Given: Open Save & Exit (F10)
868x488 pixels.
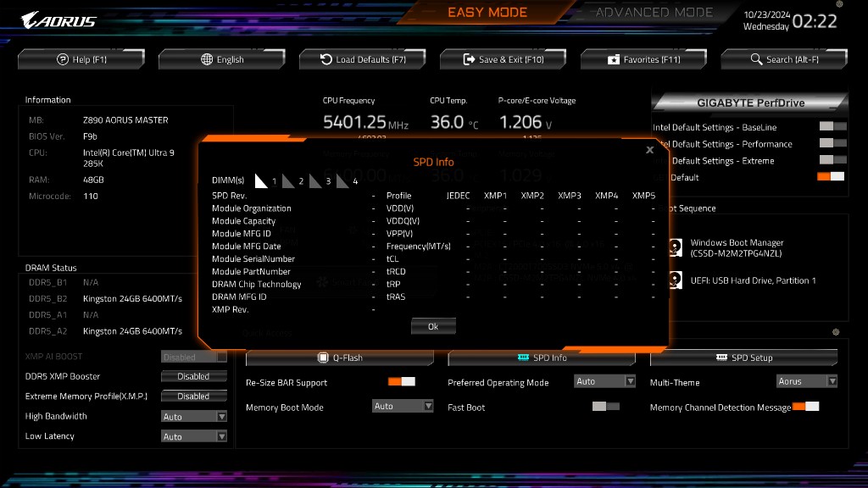Looking at the screenshot, I should pyautogui.click(x=504, y=59).
